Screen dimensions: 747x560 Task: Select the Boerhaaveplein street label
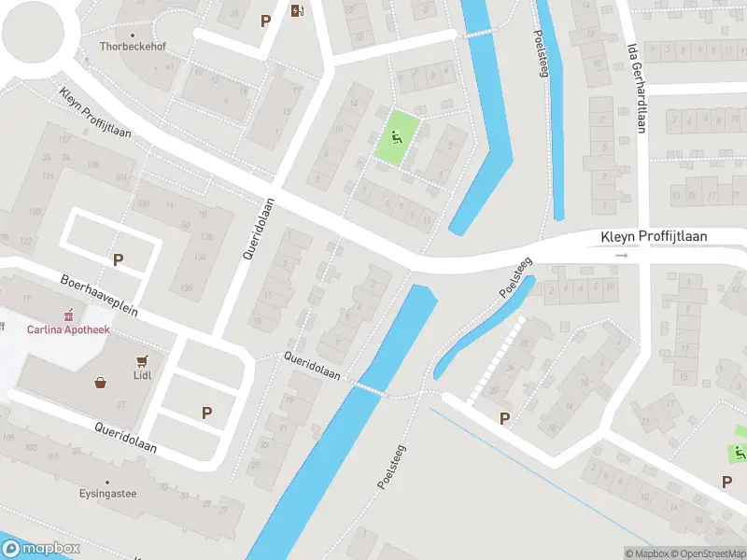point(99,296)
